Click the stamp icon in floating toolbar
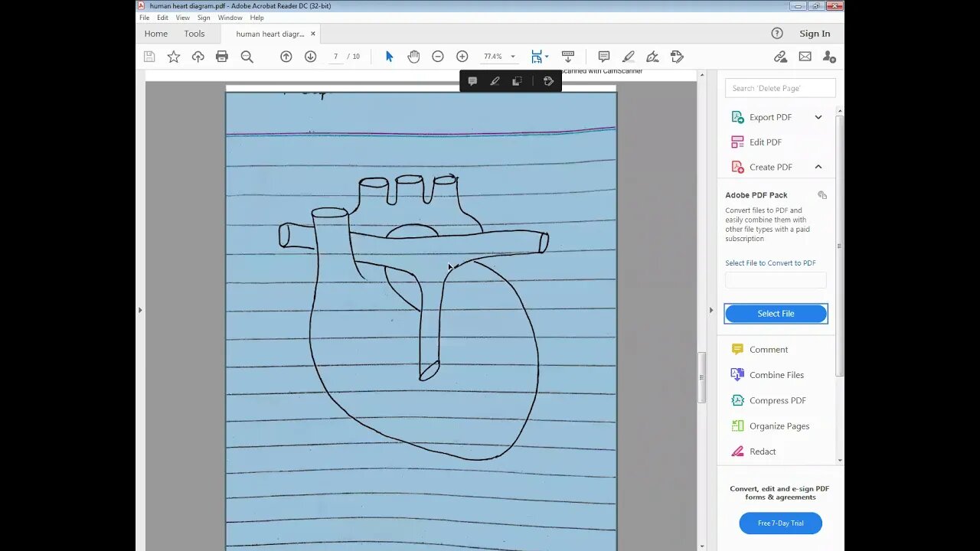The height and width of the screenshot is (551, 980). click(x=548, y=81)
